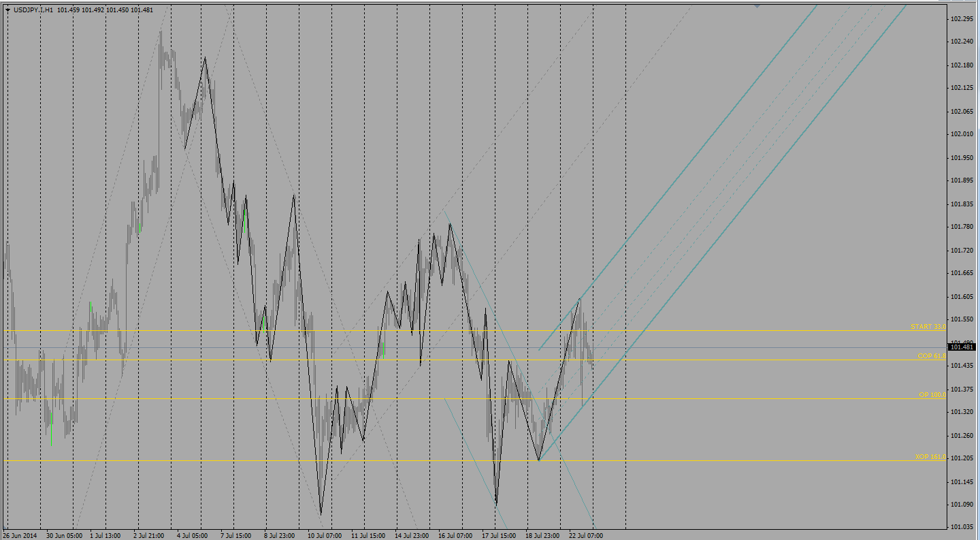The height and width of the screenshot is (540, 980).
Task: Click the one-click trading arrow beside USDJPY
Action: click(7, 10)
